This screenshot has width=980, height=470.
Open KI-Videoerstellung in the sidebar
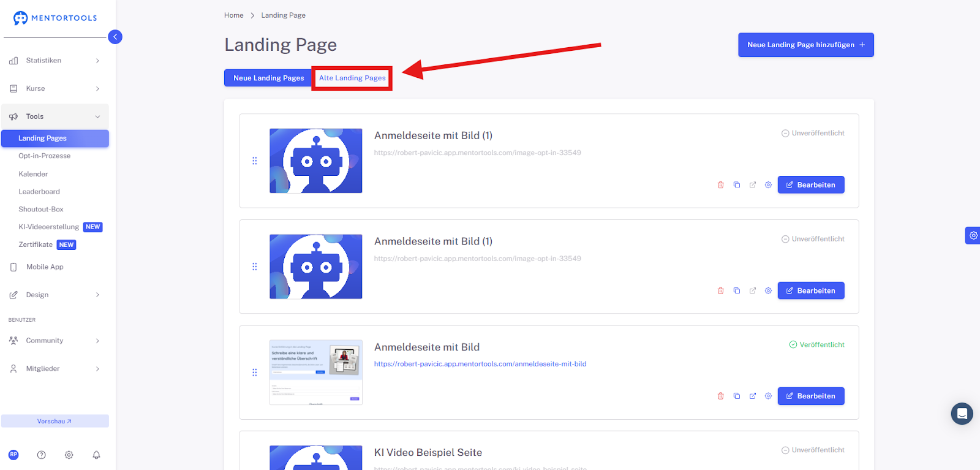[x=49, y=227]
